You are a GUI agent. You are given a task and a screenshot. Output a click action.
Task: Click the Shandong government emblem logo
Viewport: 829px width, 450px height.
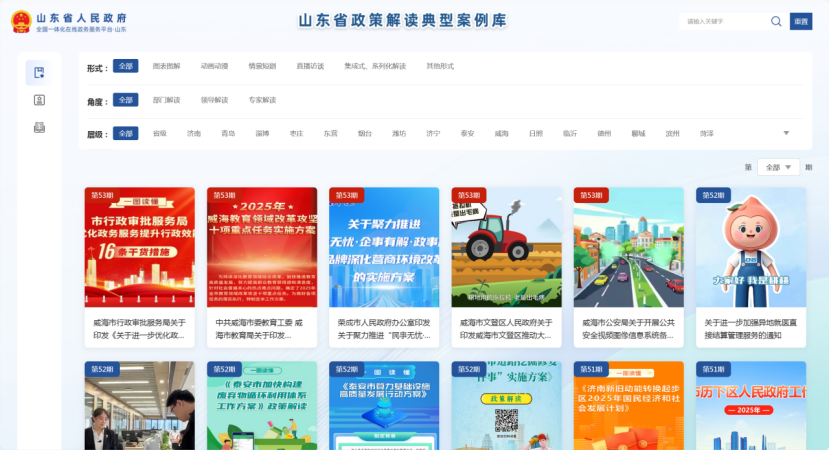[x=21, y=22]
